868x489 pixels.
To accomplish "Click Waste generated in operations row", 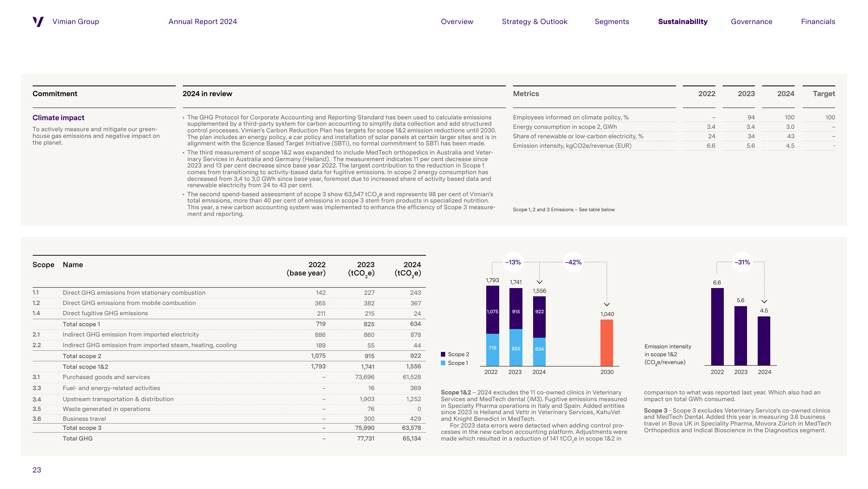I will 229,409.
